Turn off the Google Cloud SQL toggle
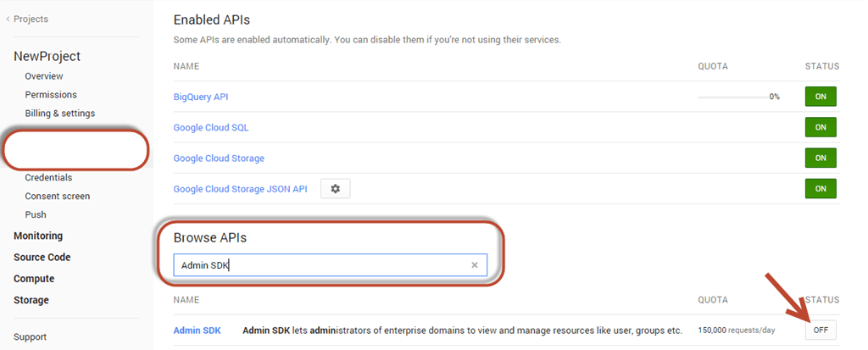The width and height of the screenshot is (868, 350). [821, 127]
